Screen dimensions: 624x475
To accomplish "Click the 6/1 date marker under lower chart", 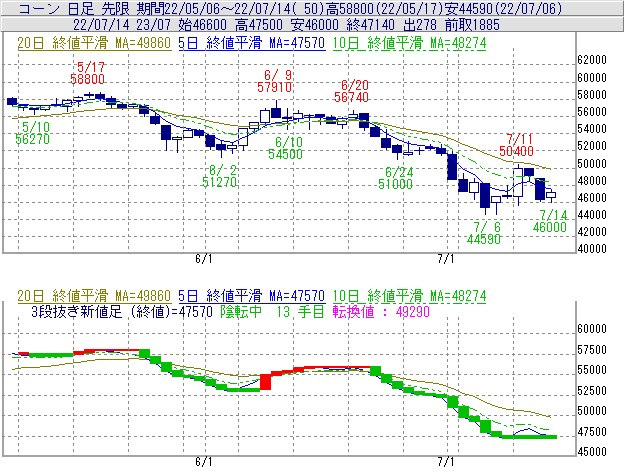I will pyautogui.click(x=204, y=462).
